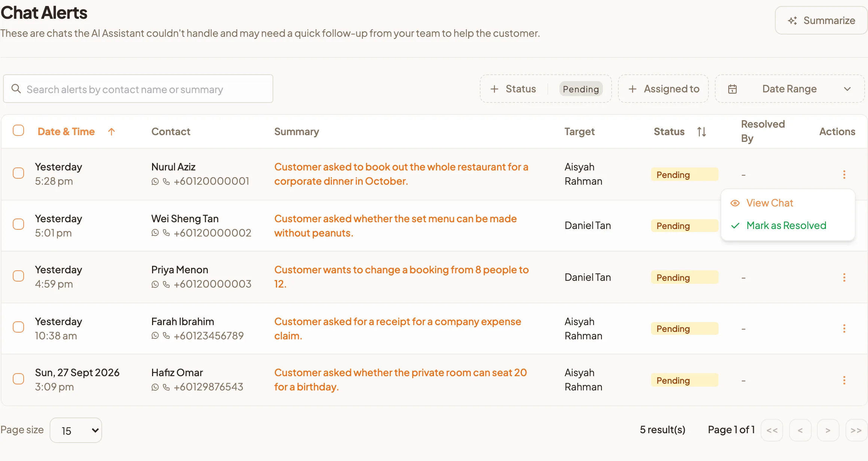This screenshot has height=461, width=868.
Task: Open the whole restaurant corporate dinner summary
Action: pos(401,174)
